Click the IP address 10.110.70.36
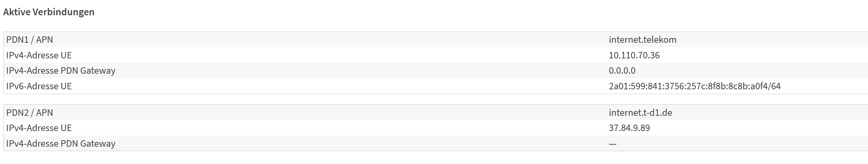Screen dimensions: 868x164 [x=634, y=55]
